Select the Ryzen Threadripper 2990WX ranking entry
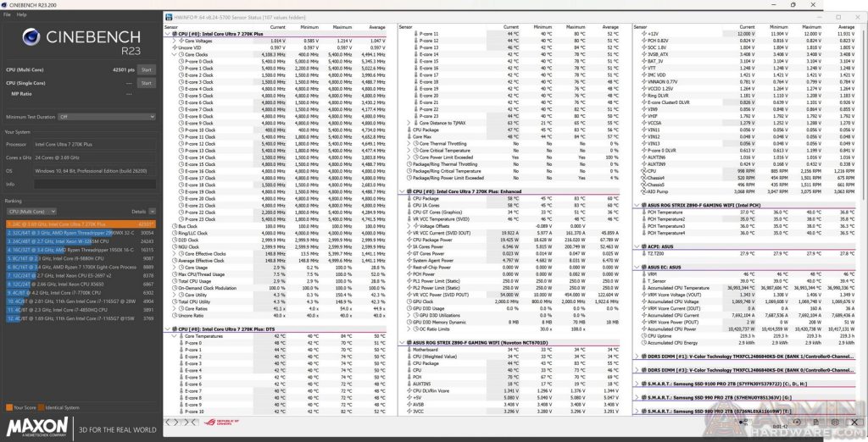This screenshot has height=442, width=868. 81,233
